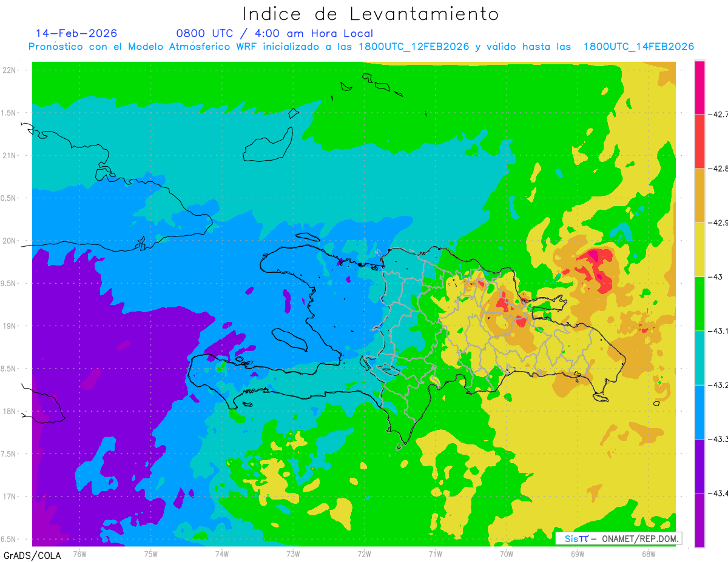Click the '73W' longitude label
The height and width of the screenshot is (562, 728).
293,554
